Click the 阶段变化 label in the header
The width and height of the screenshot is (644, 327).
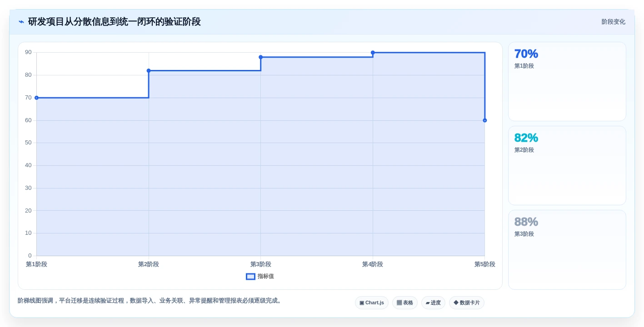coord(613,22)
